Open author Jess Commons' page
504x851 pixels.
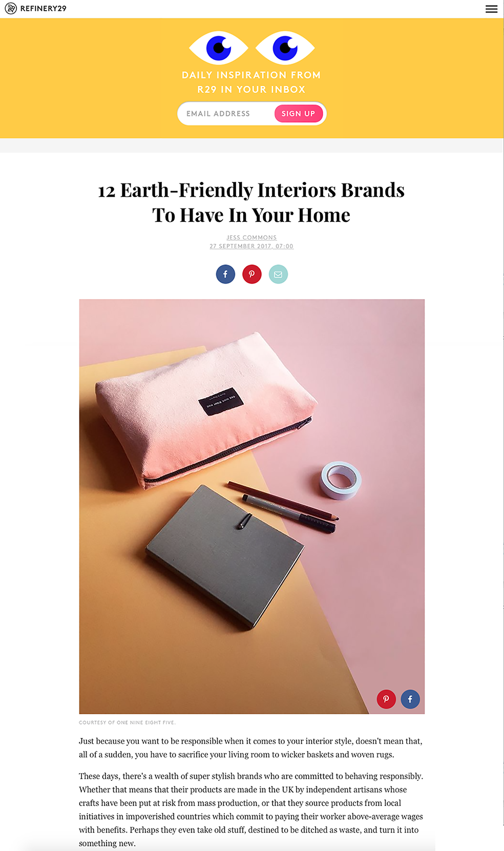[251, 238]
